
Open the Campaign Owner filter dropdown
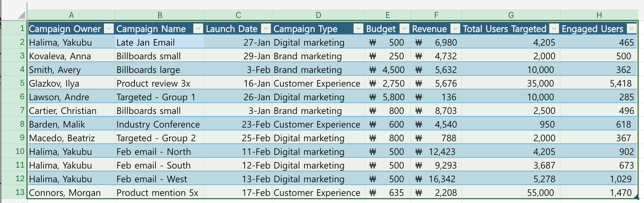pos(109,29)
